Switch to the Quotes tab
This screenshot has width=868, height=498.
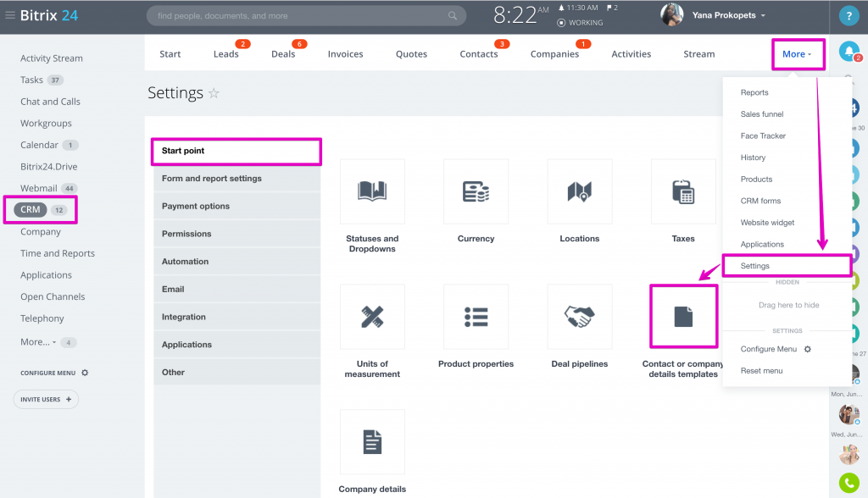(x=411, y=53)
